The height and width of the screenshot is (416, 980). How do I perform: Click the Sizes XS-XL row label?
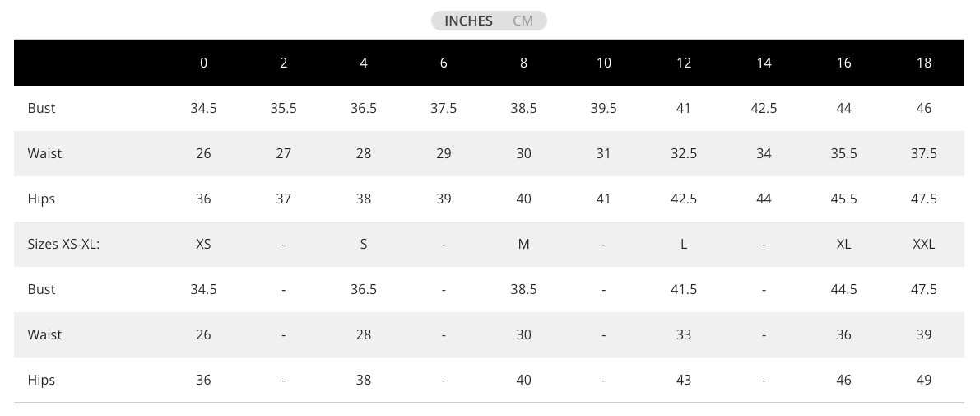tap(63, 244)
